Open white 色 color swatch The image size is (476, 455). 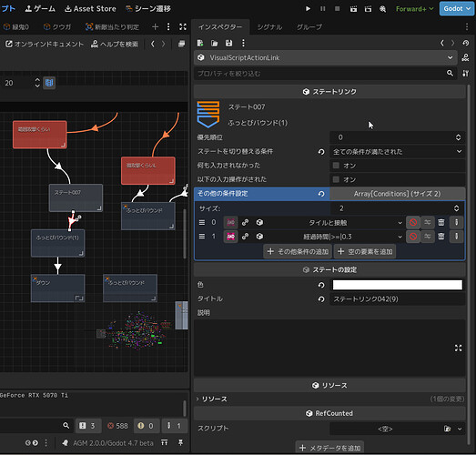click(x=398, y=285)
